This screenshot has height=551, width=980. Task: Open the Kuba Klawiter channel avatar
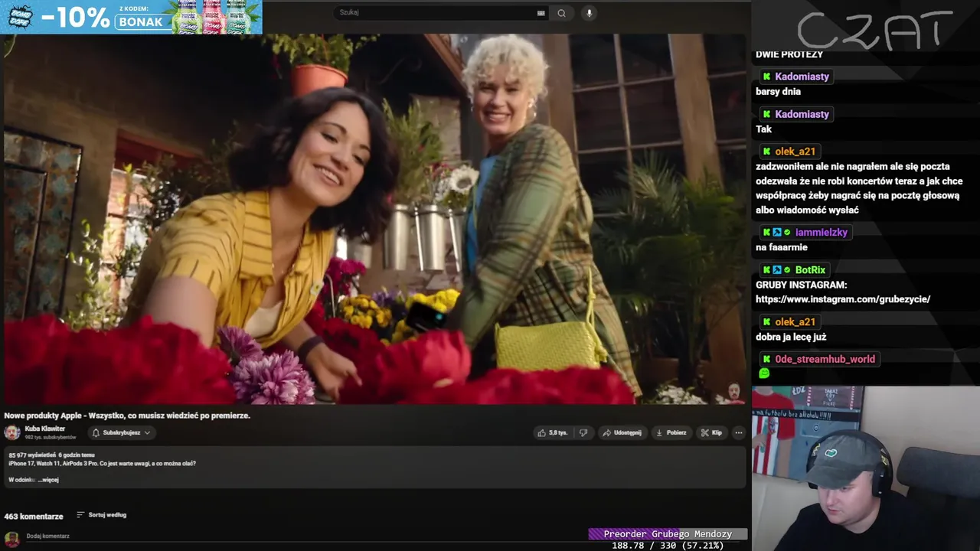(x=11, y=432)
